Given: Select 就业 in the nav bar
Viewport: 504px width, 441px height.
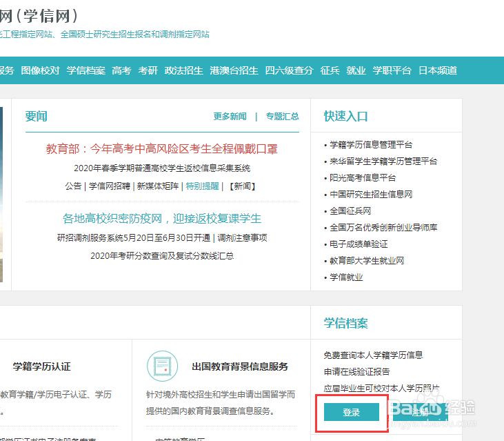Looking at the screenshot, I should (x=356, y=70).
